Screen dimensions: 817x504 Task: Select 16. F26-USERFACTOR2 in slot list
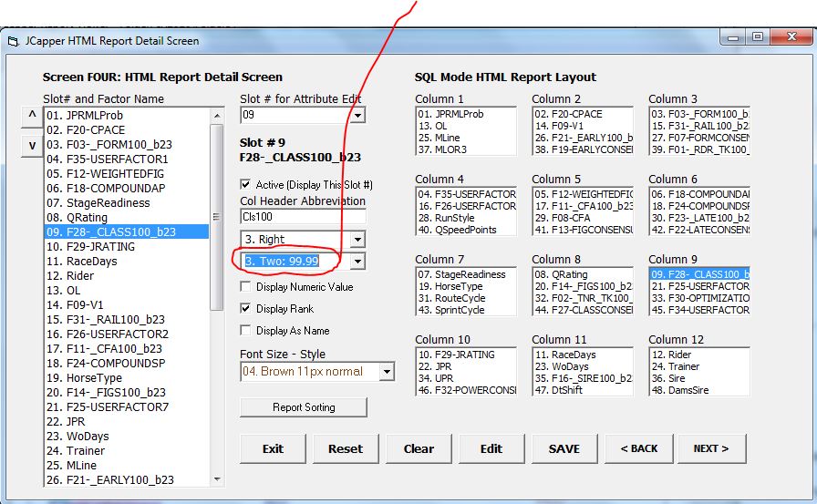point(127,334)
